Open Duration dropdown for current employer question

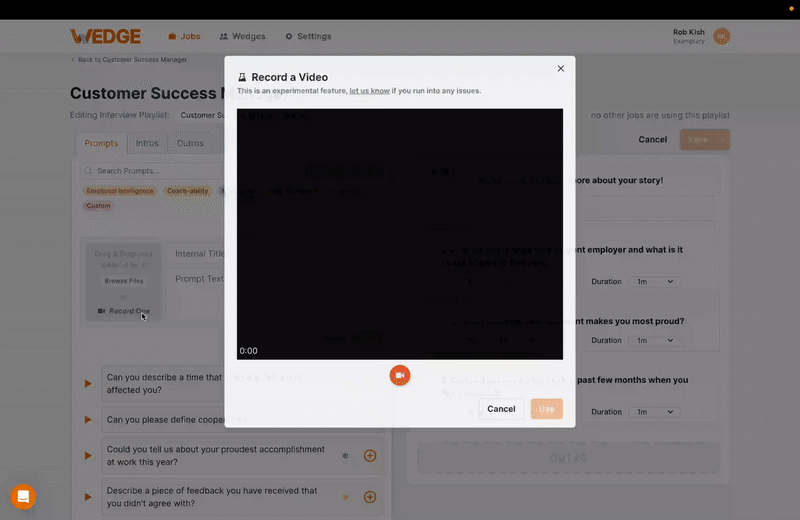pyautogui.click(x=655, y=282)
